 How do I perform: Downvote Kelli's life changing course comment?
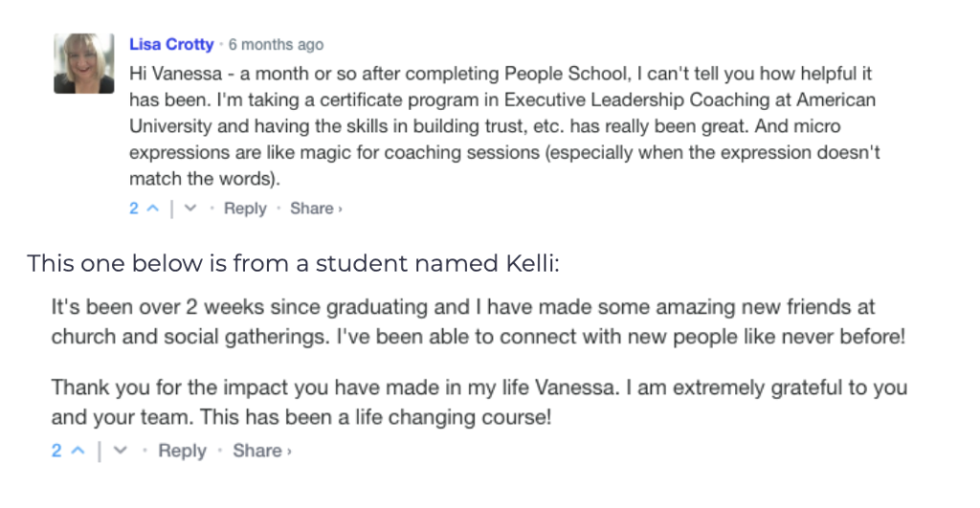(x=121, y=451)
